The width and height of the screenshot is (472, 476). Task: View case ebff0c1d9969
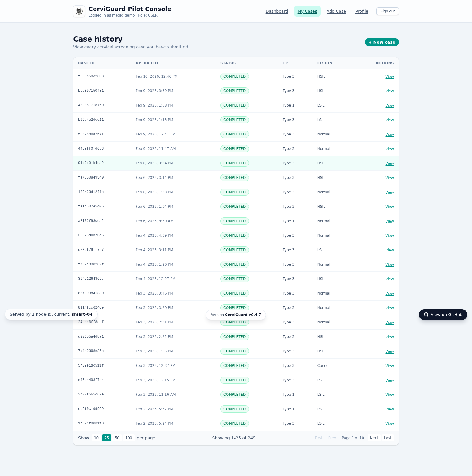coord(389,409)
